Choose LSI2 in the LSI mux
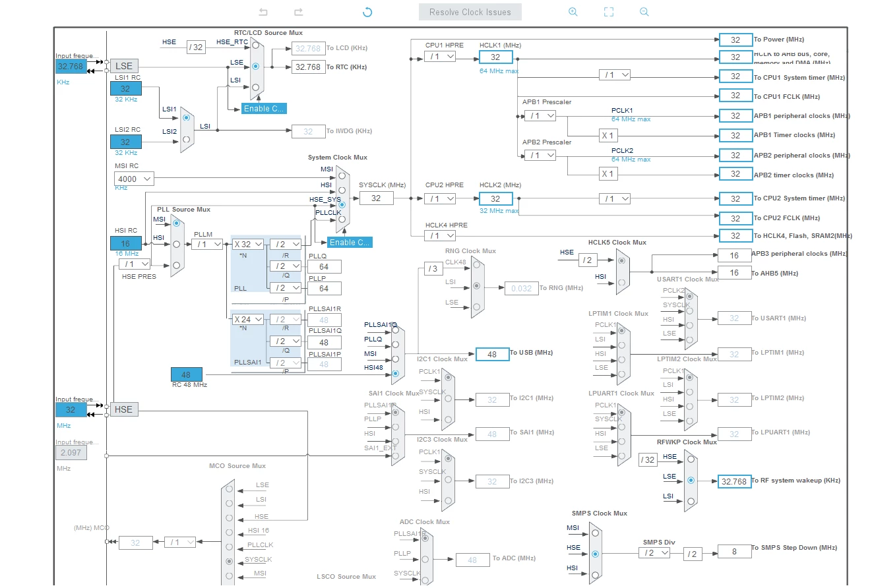The image size is (872, 588). pos(186,139)
